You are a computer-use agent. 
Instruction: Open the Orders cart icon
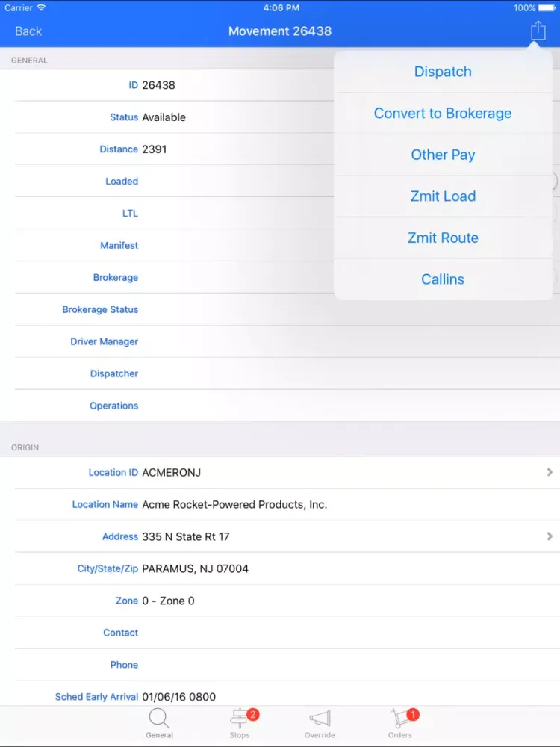click(x=399, y=719)
